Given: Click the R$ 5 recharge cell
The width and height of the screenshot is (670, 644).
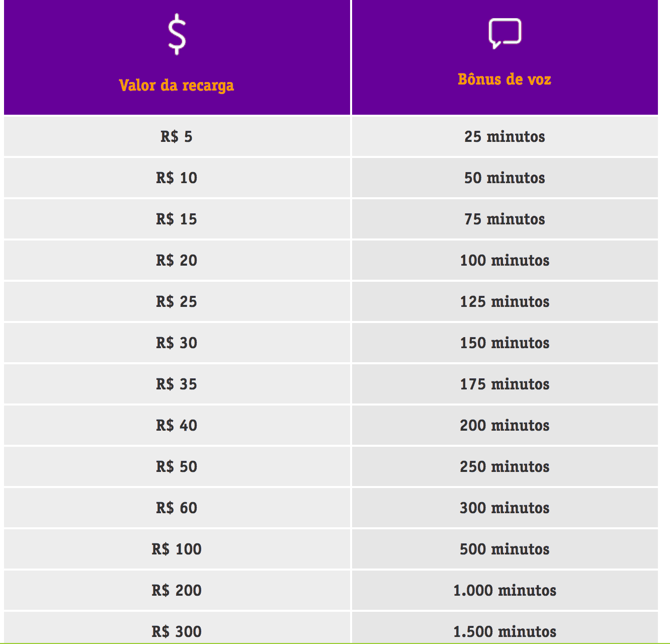Looking at the screenshot, I should pyautogui.click(x=177, y=136).
